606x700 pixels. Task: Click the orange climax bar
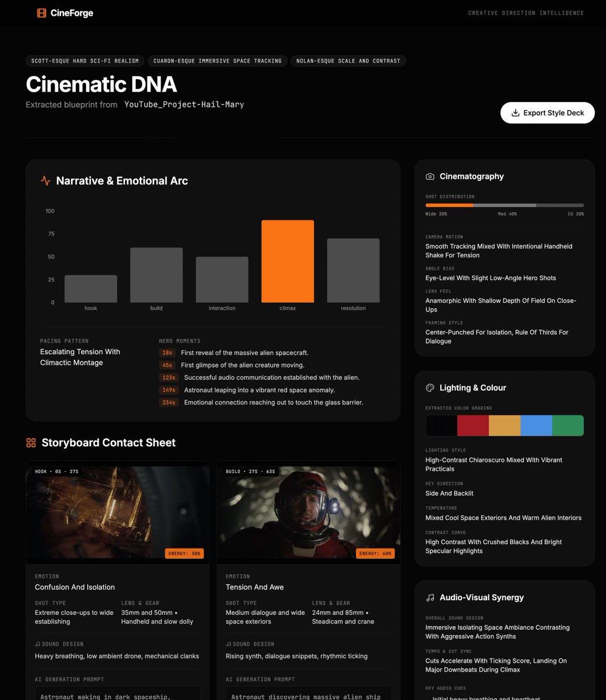[x=288, y=261]
